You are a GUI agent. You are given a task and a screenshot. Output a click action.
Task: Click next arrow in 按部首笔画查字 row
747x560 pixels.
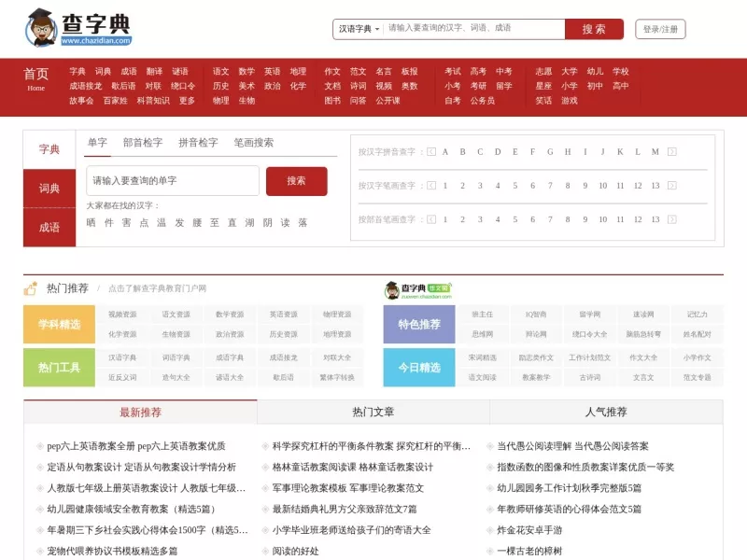tap(671, 219)
